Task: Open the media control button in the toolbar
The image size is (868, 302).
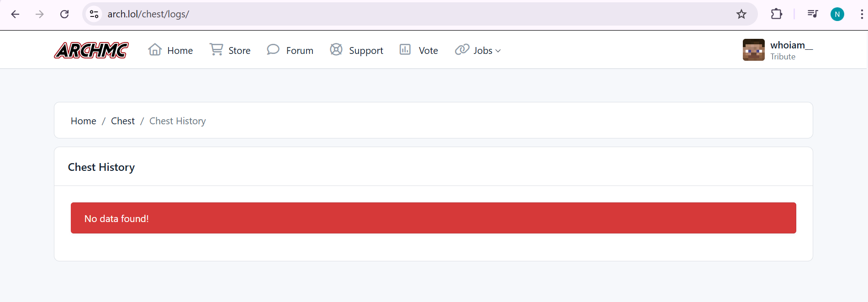Action: click(813, 14)
